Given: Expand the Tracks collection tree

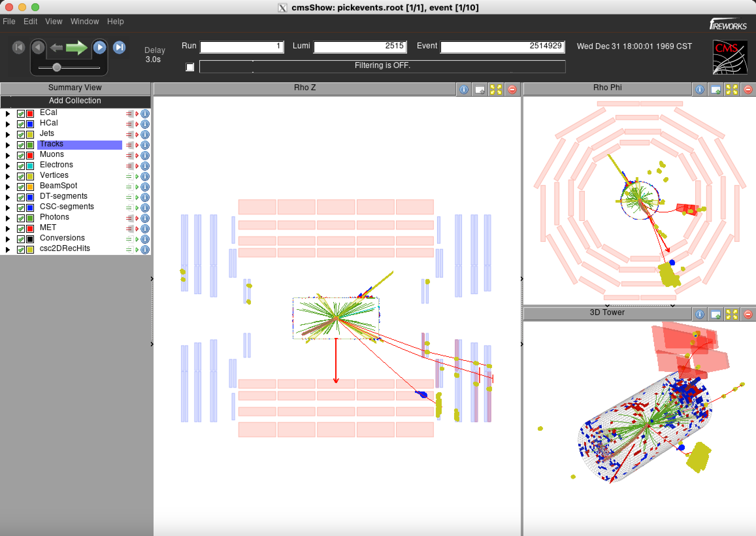Looking at the screenshot, I should click(8, 145).
